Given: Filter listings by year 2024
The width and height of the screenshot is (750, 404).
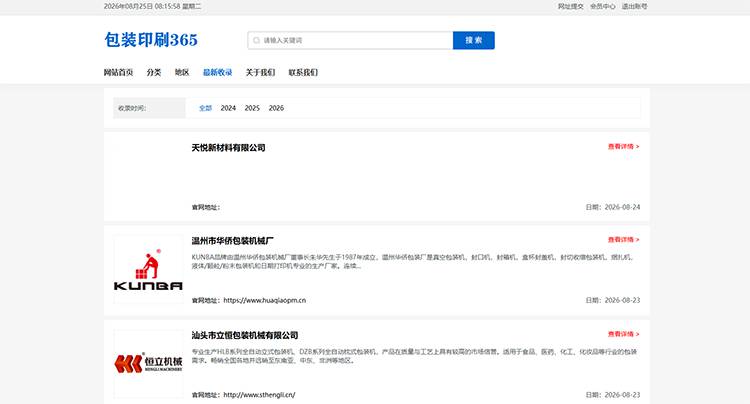Looking at the screenshot, I should click(x=228, y=108).
